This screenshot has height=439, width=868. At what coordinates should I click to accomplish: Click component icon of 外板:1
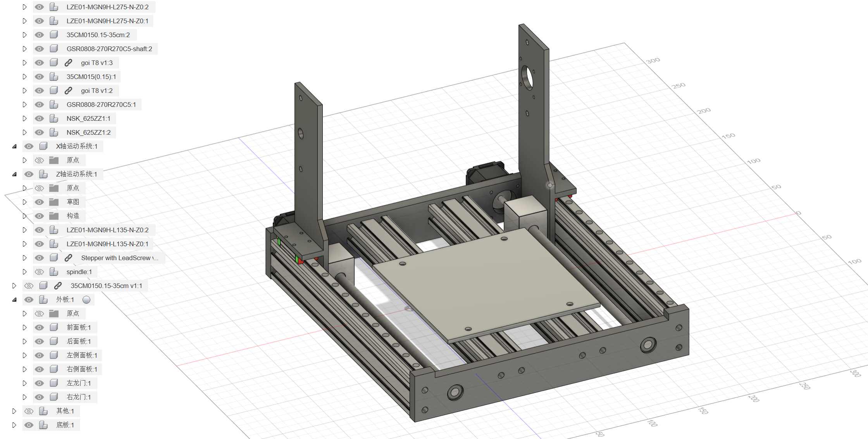point(43,300)
